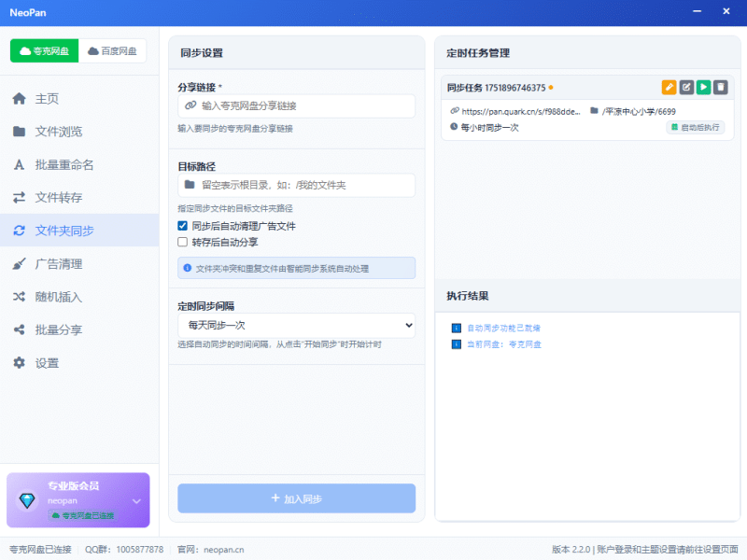This screenshot has width=747, height=560.
Task: Uncheck 同步后自动清理广告文件 checkbox
Action: tap(183, 226)
